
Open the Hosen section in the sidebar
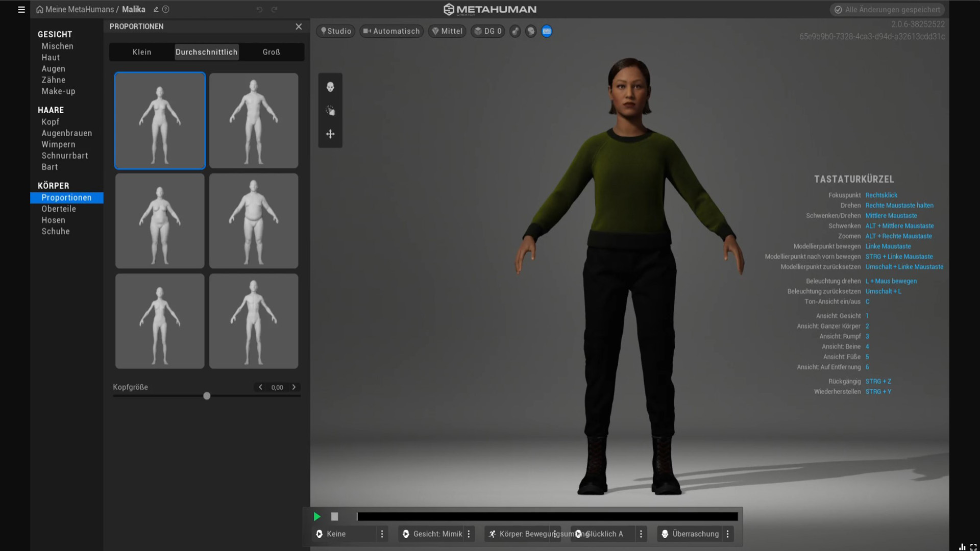[54, 220]
